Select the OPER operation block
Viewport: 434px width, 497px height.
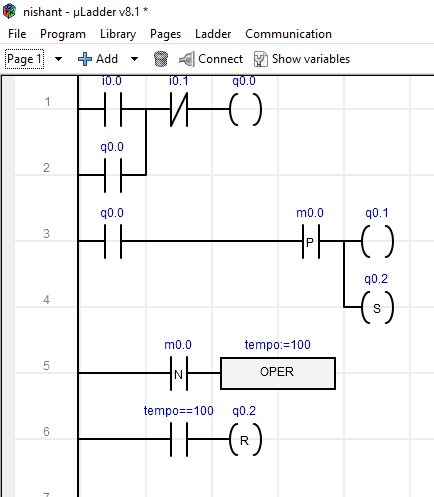click(278, 373)
